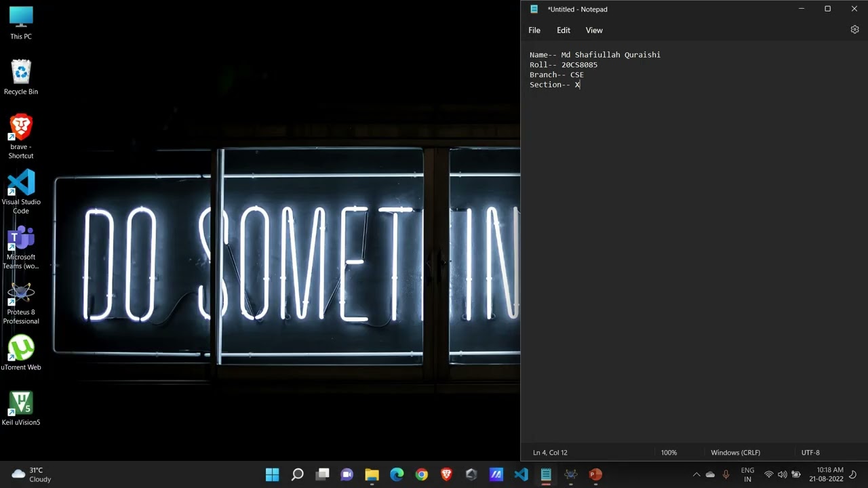Click the focus assist moon icon
868x488 pixels.
click(854, 474)
